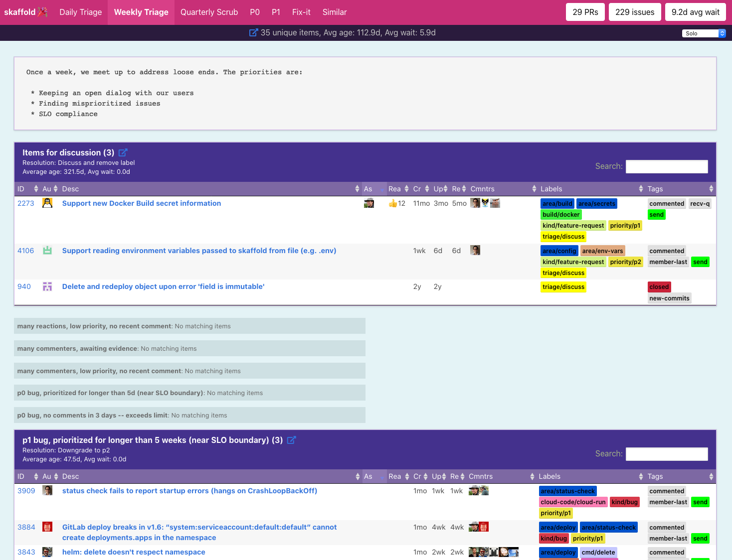Open status check fails startup errors issue
This screenshot has height=560, width=732.
(189, 491)
